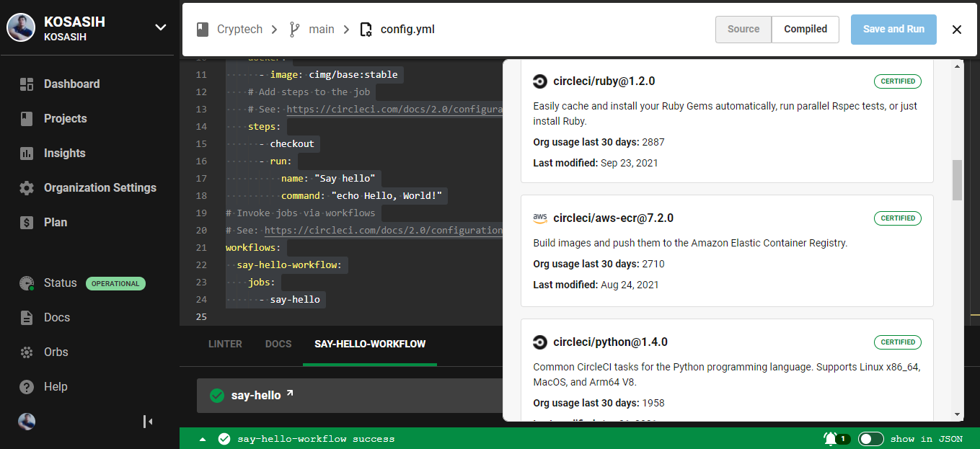Viewport: 980px width, 449px height.
Task: Collapse the sidebar with the arrow icon
Action: click(x=148, y=422)
